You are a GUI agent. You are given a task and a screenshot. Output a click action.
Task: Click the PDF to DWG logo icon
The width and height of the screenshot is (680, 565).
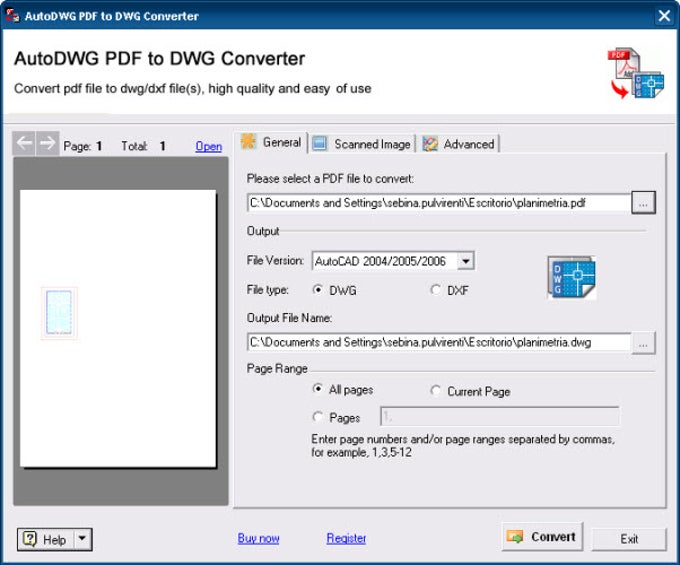click(636, 73)
